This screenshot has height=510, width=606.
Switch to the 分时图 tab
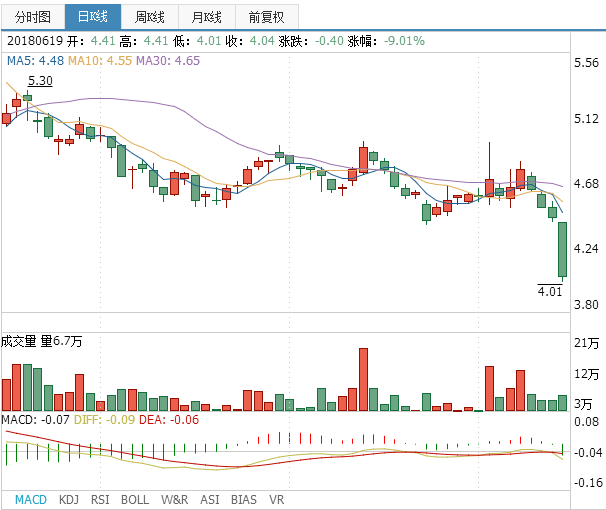tap(33, 17)
